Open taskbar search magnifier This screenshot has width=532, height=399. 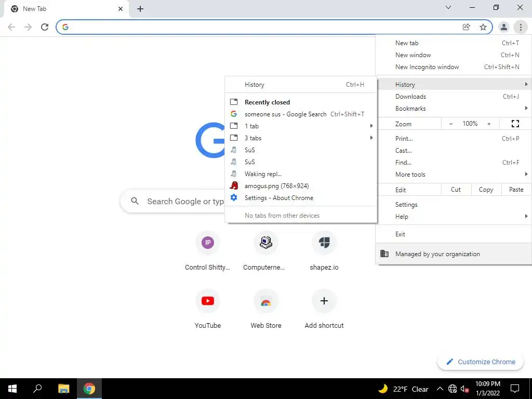37,389
